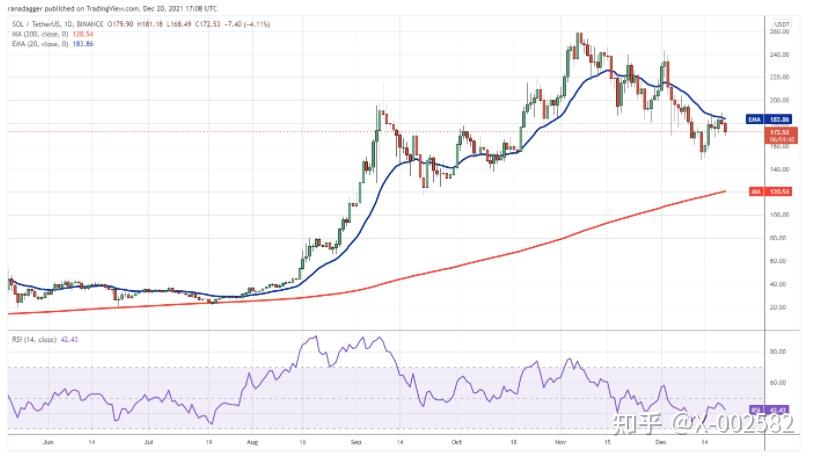Click the Aug label on the time axis

[x=252, y=442]
